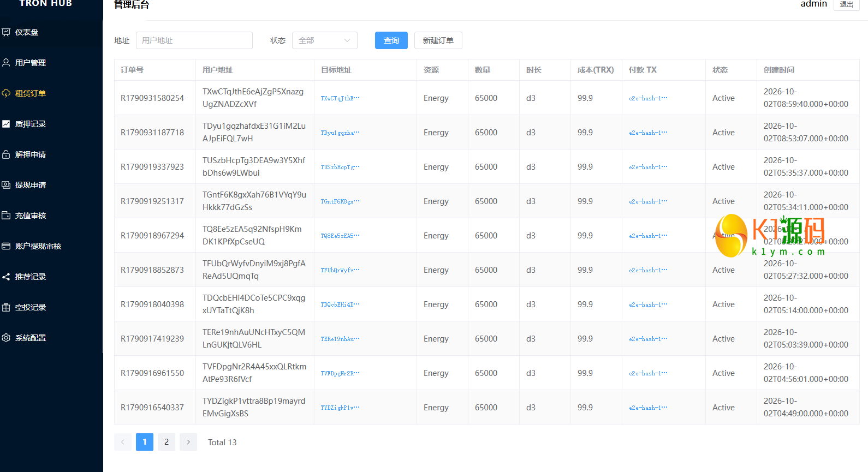
Task: Click the gift icon beside 空投记录
Action: (x=6, y=307)
